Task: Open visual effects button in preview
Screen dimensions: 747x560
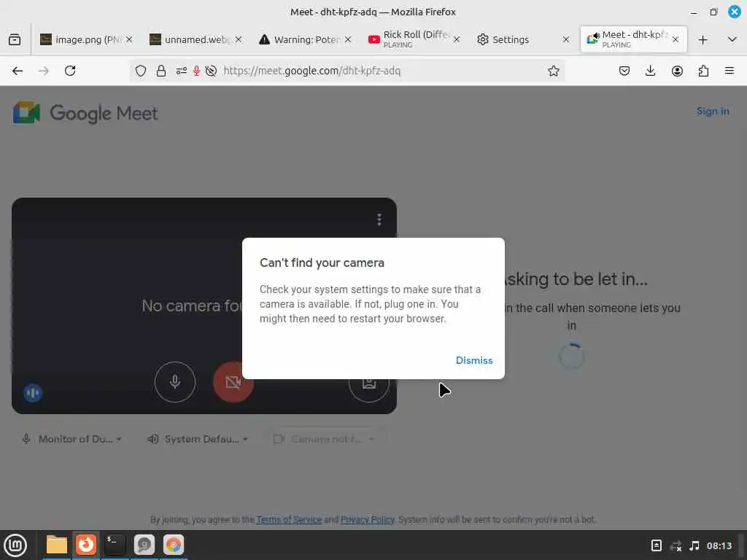Action: point(368,382)
